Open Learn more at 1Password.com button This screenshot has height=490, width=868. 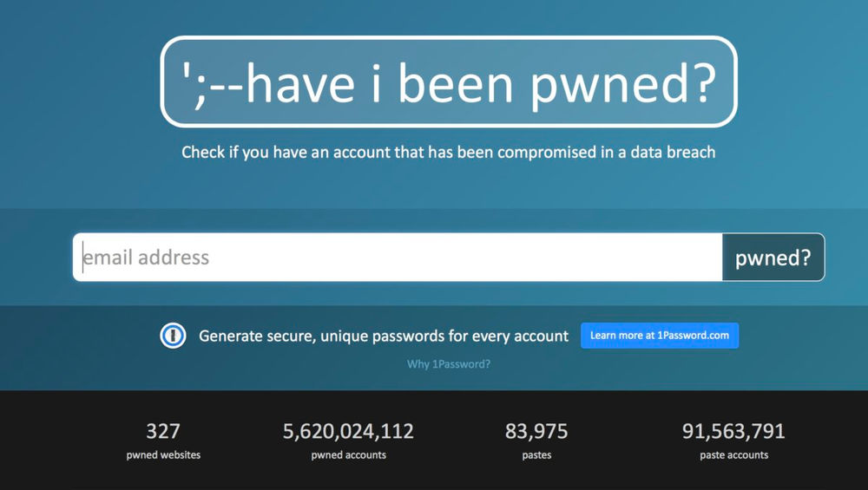[x=660, y=336]
